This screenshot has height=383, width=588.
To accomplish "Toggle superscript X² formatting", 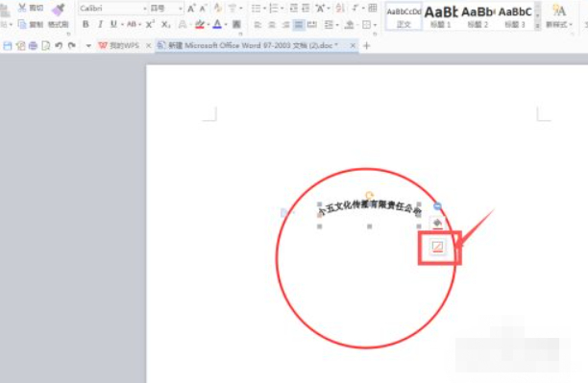I will (x=150, y=25).
